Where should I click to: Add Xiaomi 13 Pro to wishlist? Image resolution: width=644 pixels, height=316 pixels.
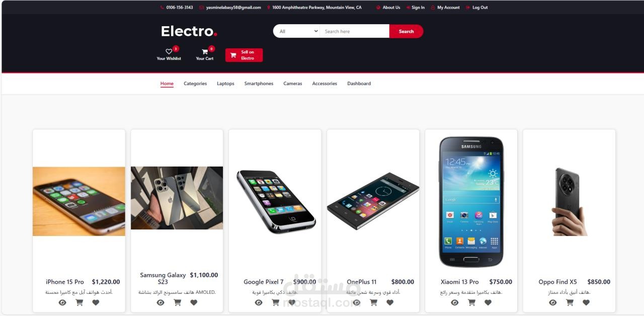(488, 302)
